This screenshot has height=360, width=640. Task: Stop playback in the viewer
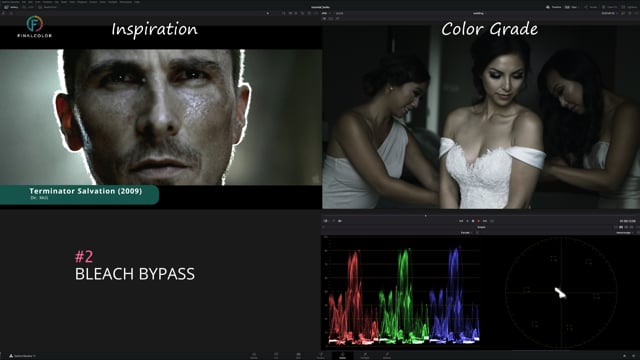point(473,221)
